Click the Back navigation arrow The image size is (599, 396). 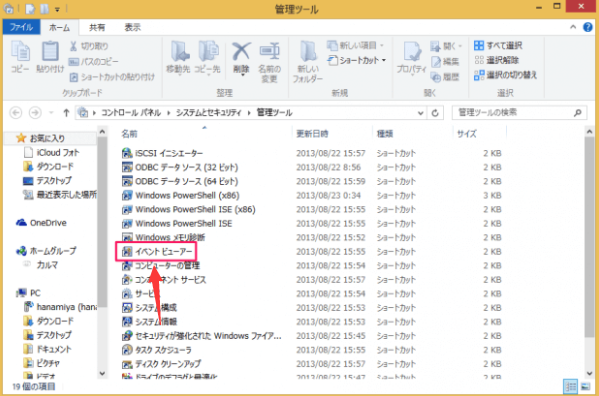point(16,113)
